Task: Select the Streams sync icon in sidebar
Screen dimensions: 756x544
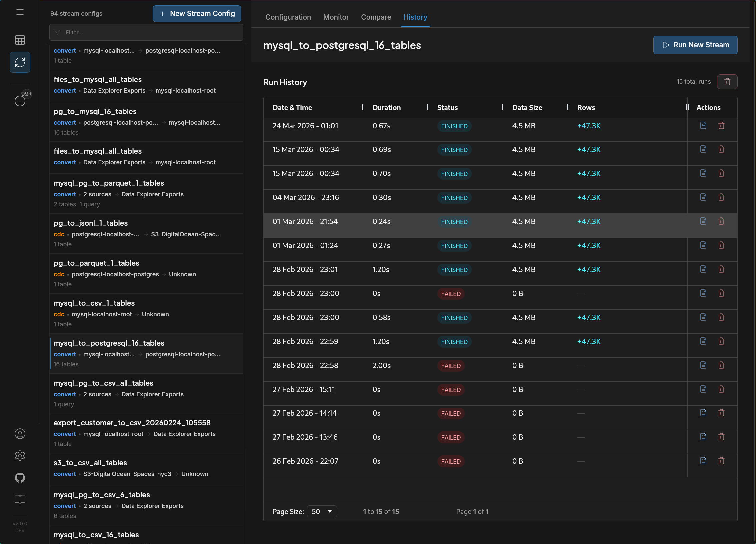Action: [x=20, y=62]
